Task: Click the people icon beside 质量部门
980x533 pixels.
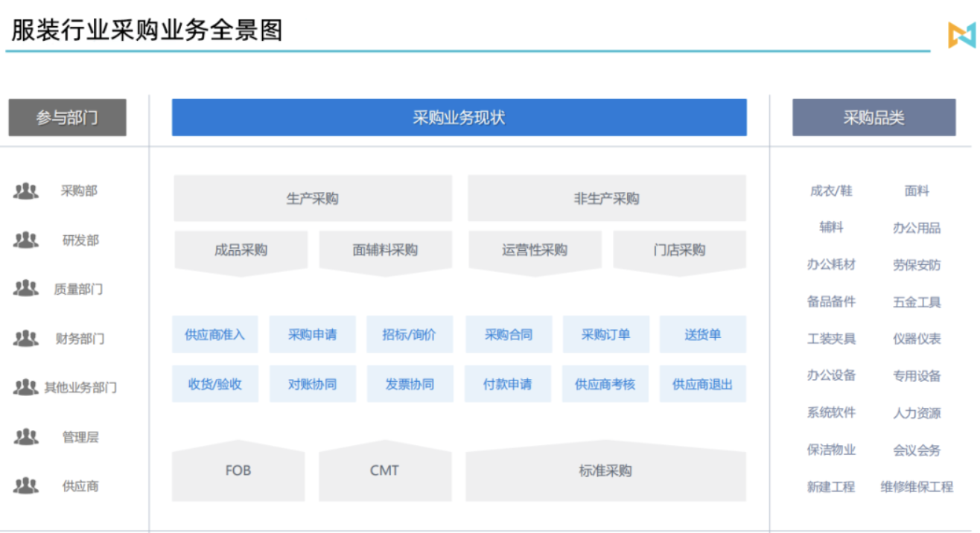Action: pyautogui.click(x=25, y=289)
